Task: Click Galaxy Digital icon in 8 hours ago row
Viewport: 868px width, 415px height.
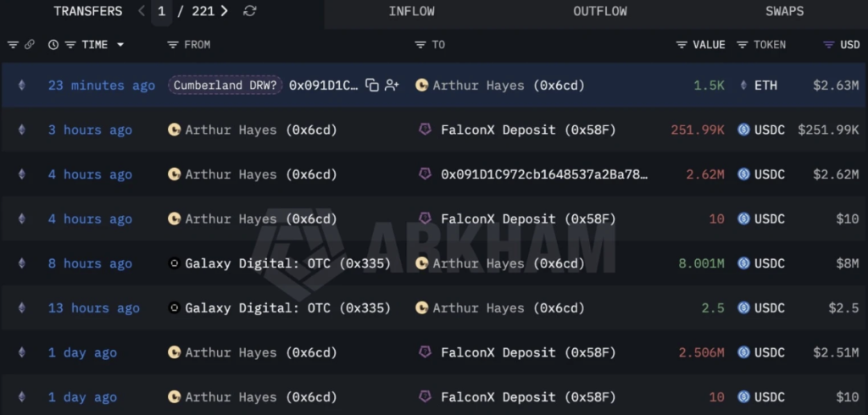Action: coord(174,263)
